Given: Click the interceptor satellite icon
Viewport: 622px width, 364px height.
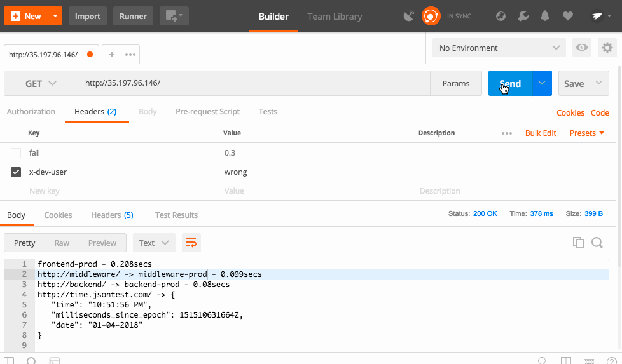Looking at the screenshot, I should [408, 17].
